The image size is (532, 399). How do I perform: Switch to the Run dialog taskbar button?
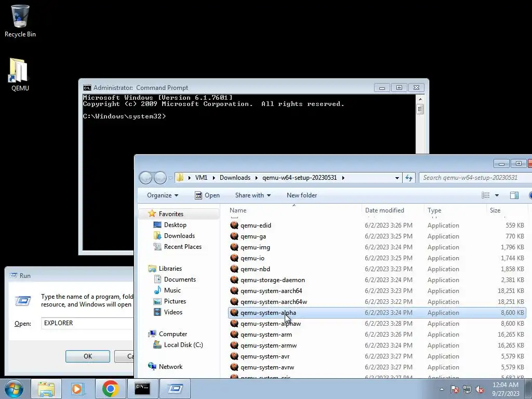pyautogui.click(x=175, y=389)
